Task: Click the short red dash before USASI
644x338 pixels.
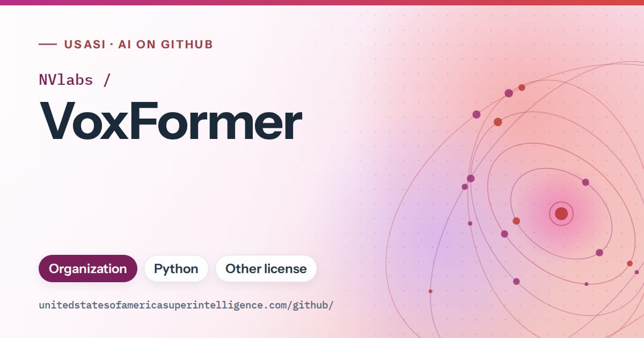Action: [48, 45]
